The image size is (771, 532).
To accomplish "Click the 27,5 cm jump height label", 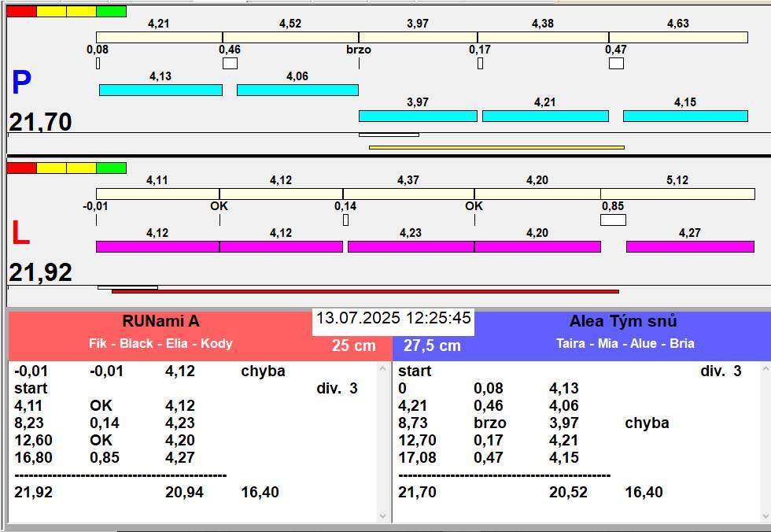I will click(x=432, y=345).
